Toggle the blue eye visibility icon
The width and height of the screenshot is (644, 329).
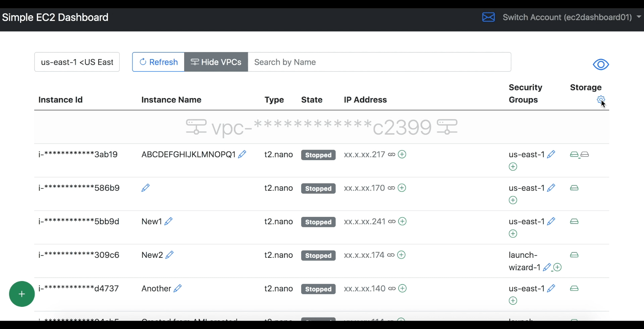tap(601, 64)
